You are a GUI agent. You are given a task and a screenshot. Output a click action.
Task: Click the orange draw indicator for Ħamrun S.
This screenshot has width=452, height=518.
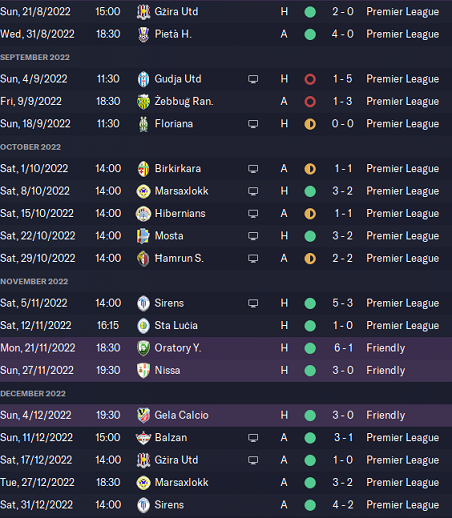pyautogui.click(x=310, y=259)
